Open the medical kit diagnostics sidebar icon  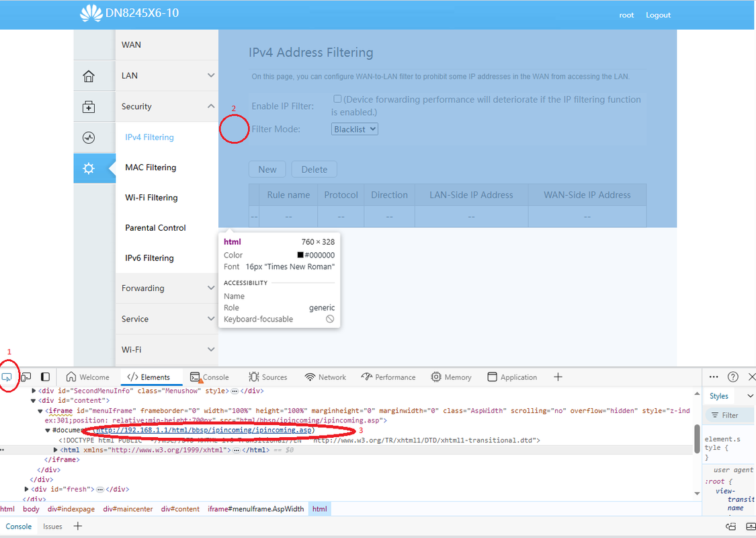coord(89,107)
